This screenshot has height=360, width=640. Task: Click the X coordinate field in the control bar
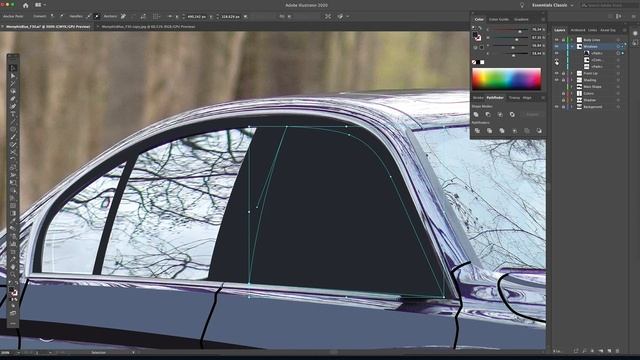pyautogui.click(x=198, y=16)
